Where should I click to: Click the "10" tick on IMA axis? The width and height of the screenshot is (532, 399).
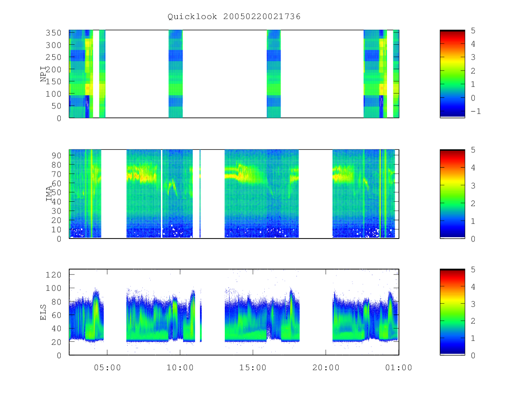[x=57, y=230]
